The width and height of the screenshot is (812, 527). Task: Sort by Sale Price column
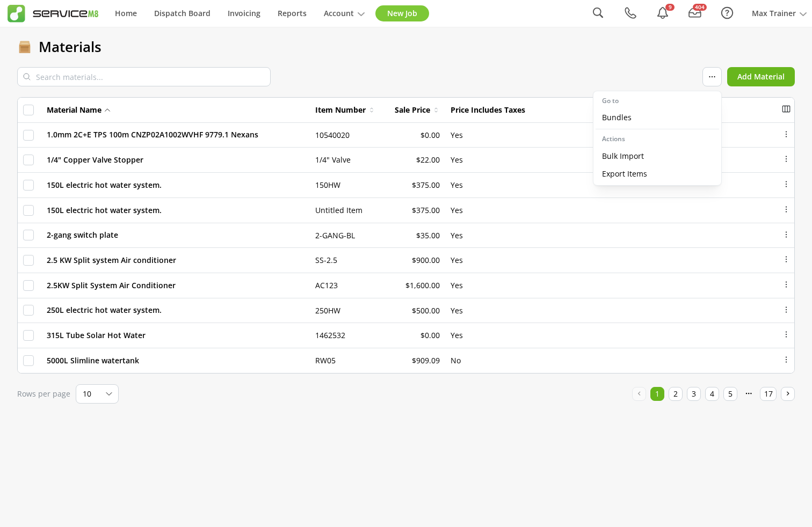point(416,110)
